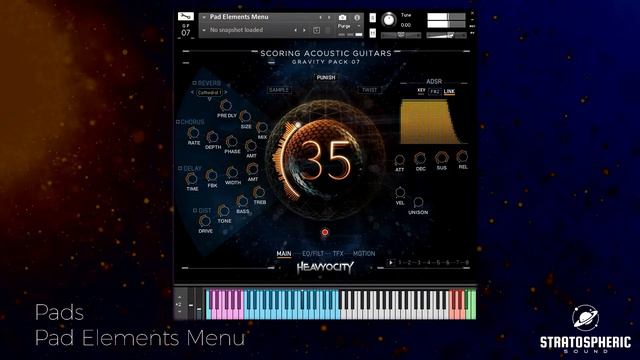Click the chorus DEPTH knob
The width and height of the screenshot is (640, 360).
pos(212,137)
